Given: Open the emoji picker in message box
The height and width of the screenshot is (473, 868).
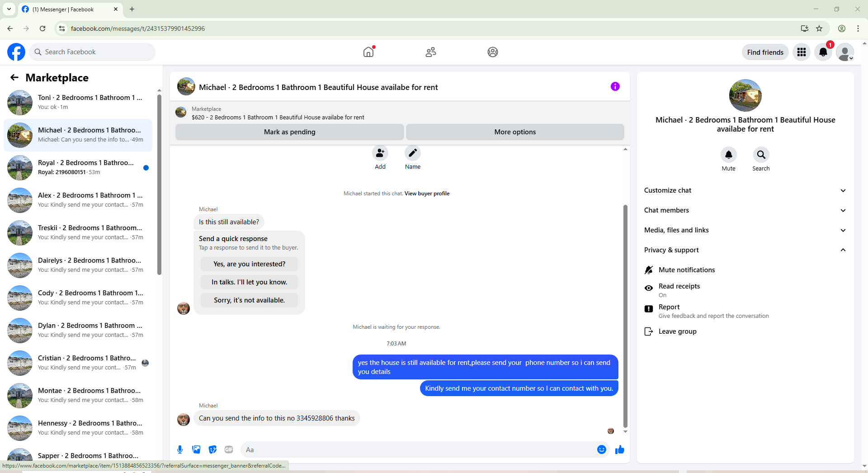Looking at the screenshot, I should [602, 449].
